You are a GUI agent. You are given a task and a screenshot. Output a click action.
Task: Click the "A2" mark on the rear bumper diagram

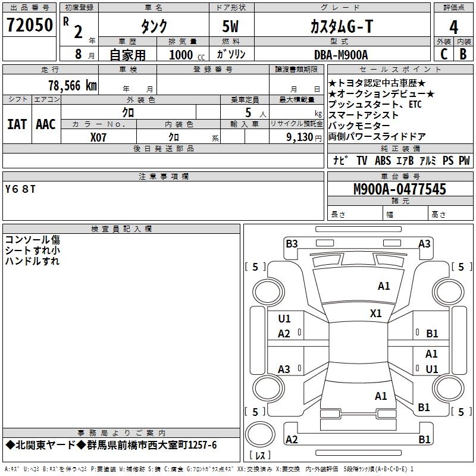[x=292, y=439]
